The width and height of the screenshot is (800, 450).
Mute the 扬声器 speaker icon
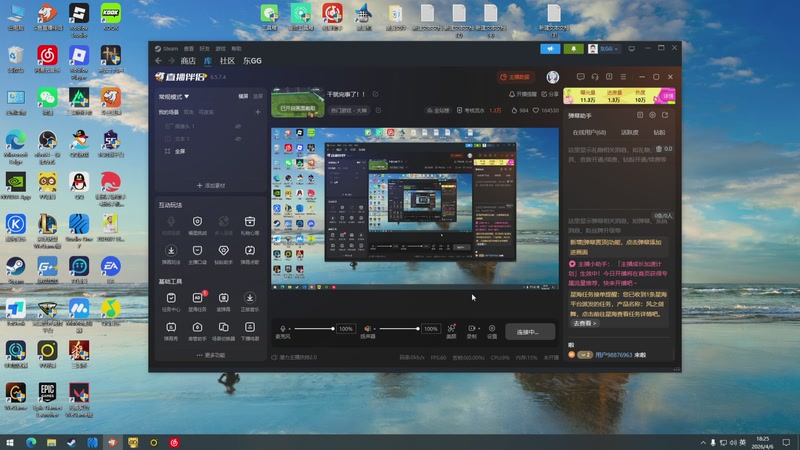[x=366, y=329]
